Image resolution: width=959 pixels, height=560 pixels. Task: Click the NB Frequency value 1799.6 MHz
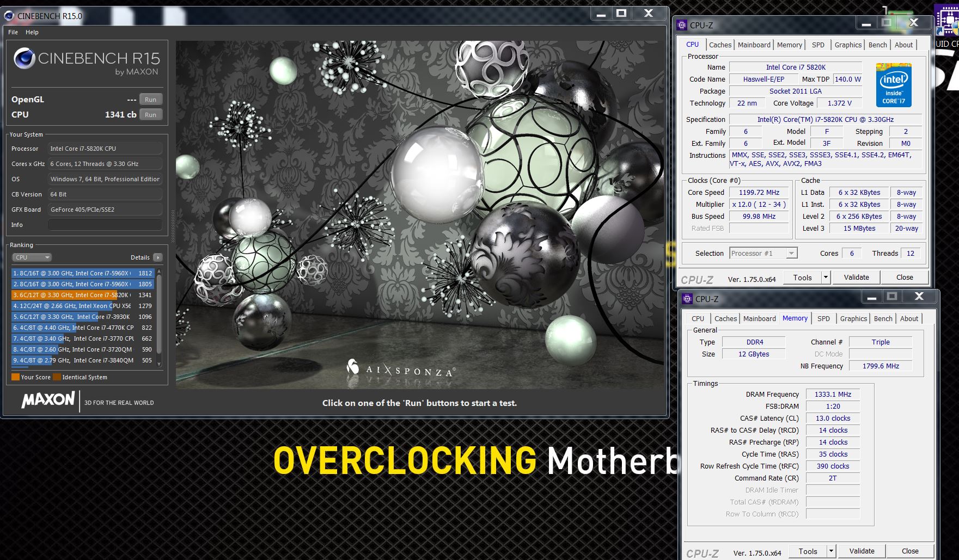tap(881, 366)
